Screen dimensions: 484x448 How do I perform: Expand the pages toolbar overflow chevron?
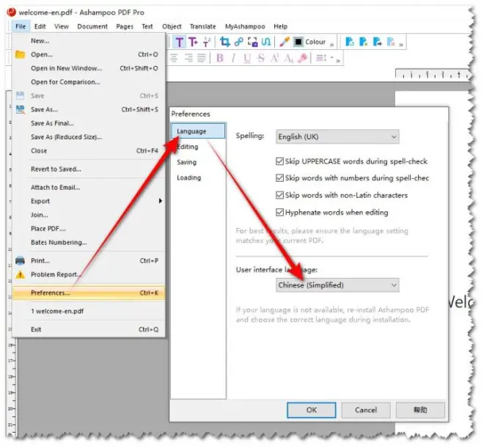tap(401, 45)
